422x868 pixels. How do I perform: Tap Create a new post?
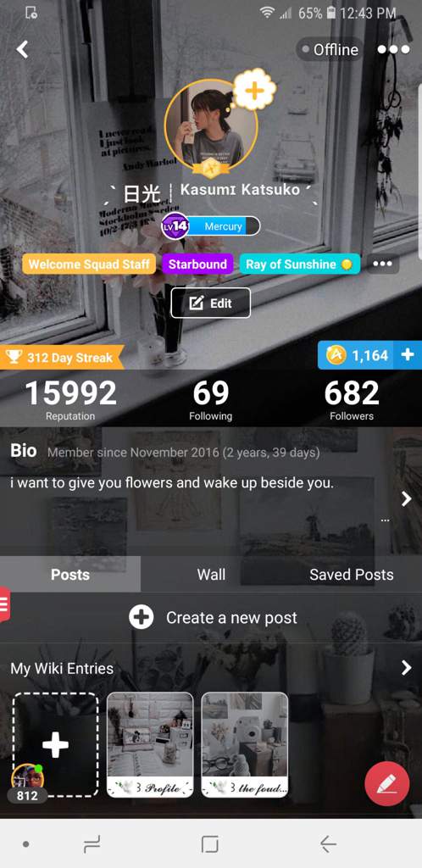tap(213, 618)
